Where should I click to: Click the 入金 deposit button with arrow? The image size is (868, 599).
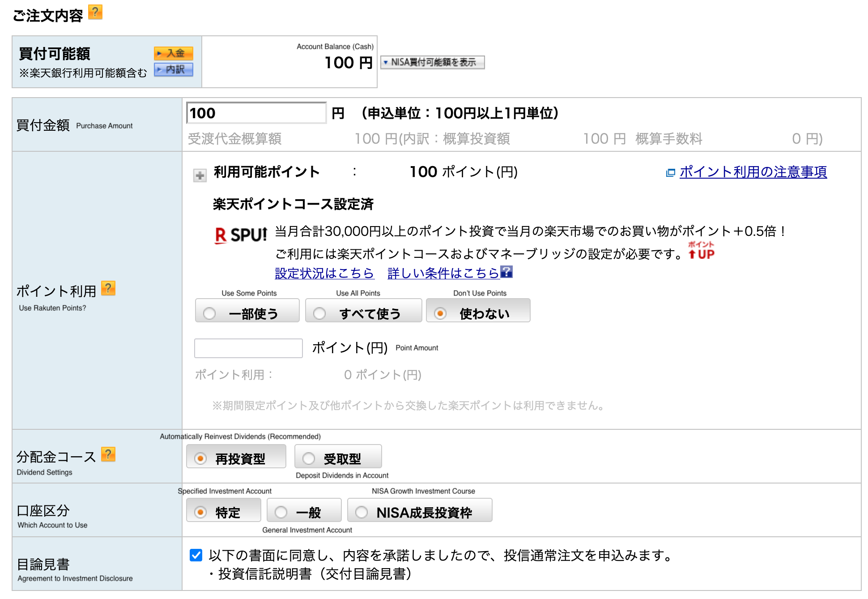click(173, 53)
